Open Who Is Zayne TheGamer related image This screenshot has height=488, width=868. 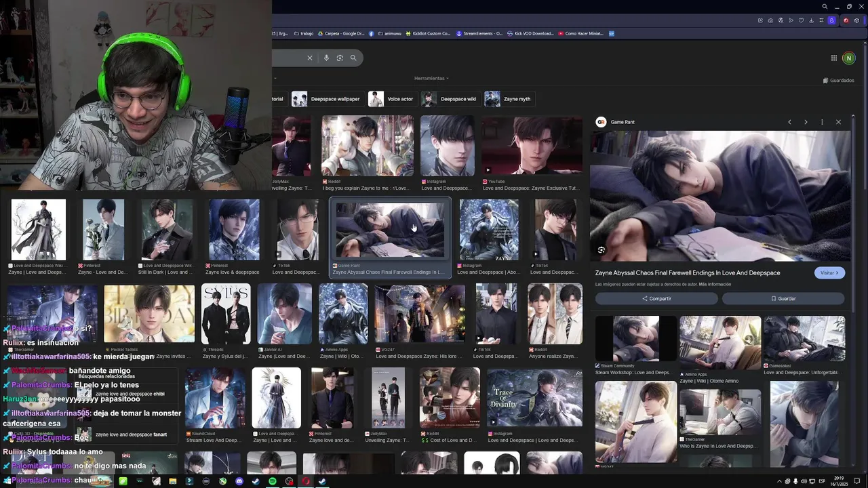pos(719,411)
